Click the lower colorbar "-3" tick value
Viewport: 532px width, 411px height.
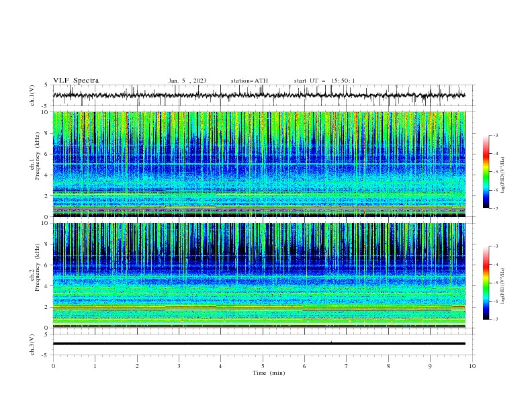(496, 246)
